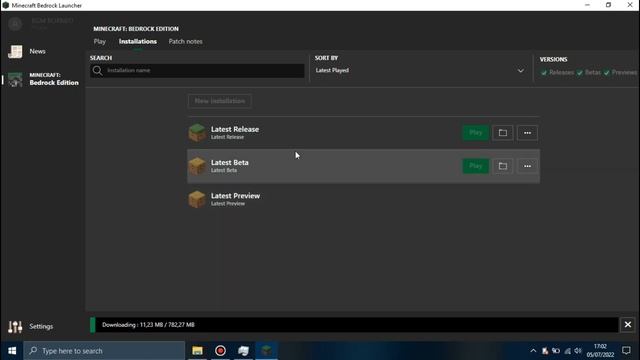Open the Latest Played sort selection

click(420, 71)
